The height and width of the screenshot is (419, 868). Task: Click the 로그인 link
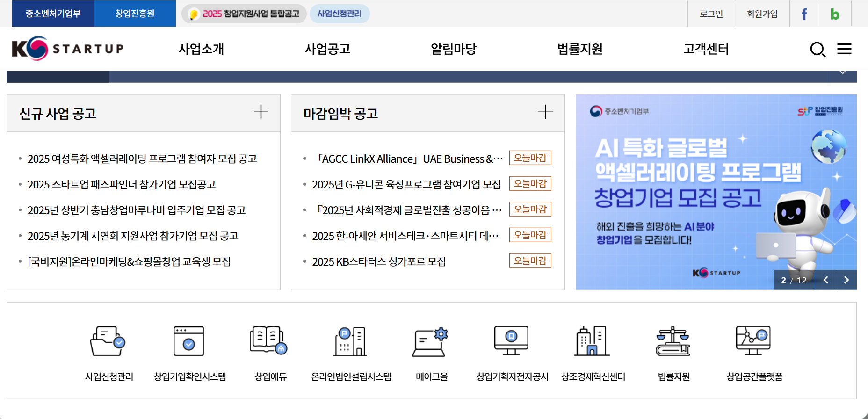point(711,14)
